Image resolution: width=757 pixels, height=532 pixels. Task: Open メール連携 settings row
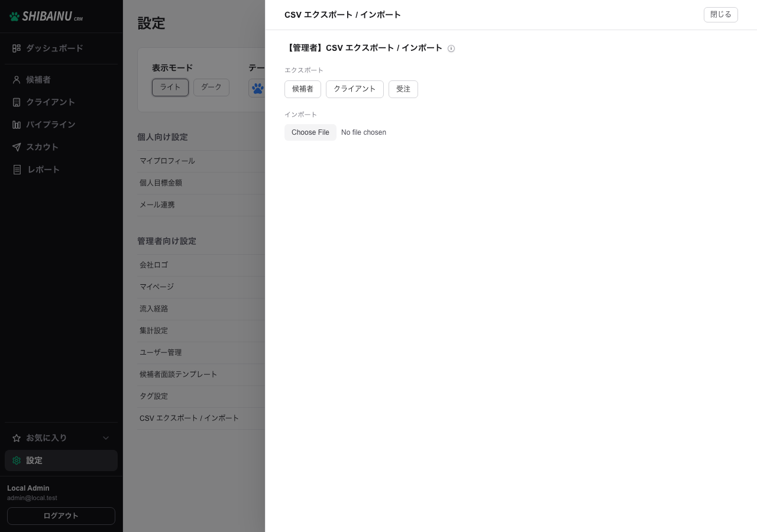[201, 205]
